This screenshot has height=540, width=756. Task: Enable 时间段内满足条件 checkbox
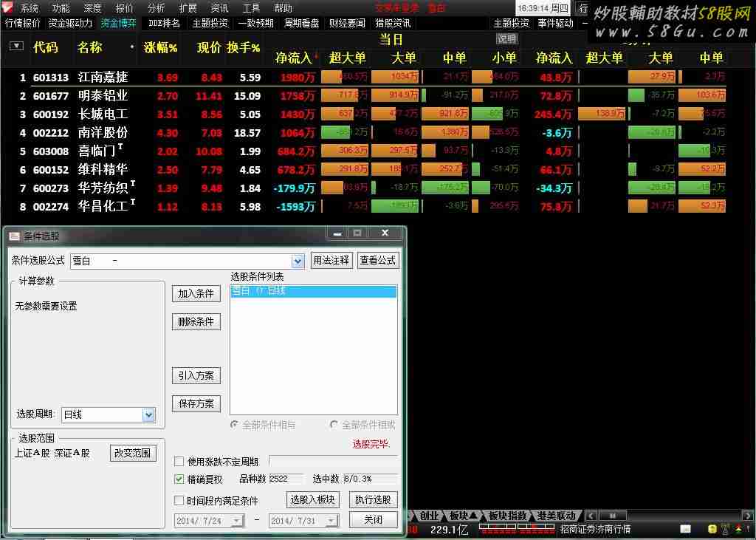point(179,500)
